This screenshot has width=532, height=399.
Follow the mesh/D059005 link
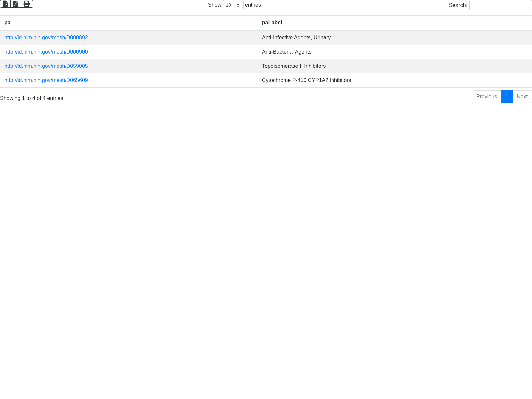click(46, 66)
